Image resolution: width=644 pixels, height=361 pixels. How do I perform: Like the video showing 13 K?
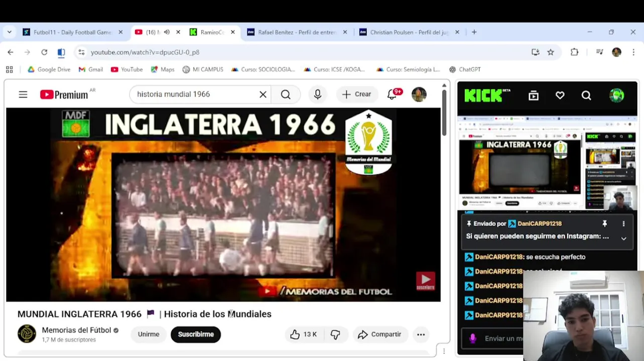(x=304, y=334)
